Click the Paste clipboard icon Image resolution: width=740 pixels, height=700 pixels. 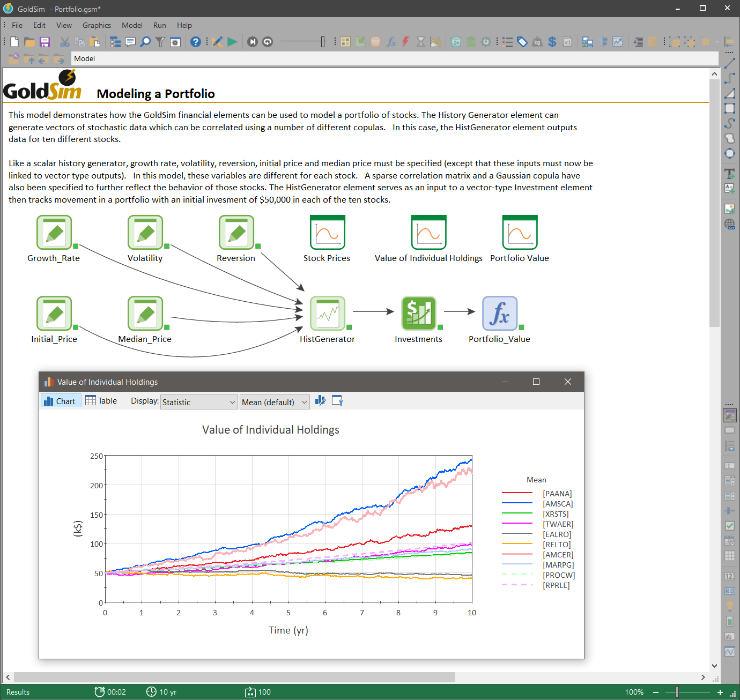(95, 42)
